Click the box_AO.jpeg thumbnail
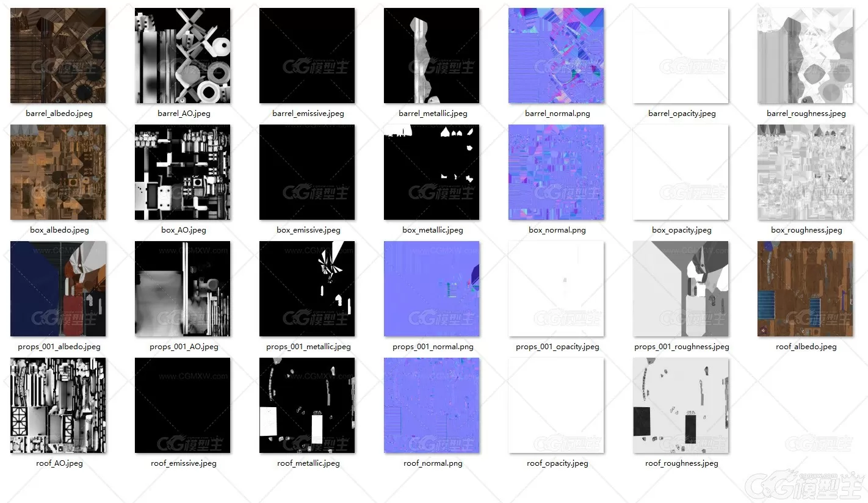The height and width of the screenshot is (503, 868). 183,172
